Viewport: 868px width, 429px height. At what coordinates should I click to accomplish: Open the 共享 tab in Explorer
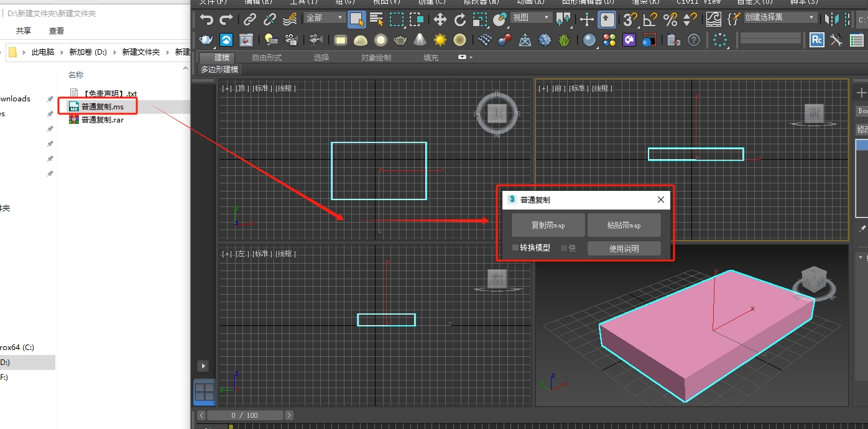click(24, 30)
